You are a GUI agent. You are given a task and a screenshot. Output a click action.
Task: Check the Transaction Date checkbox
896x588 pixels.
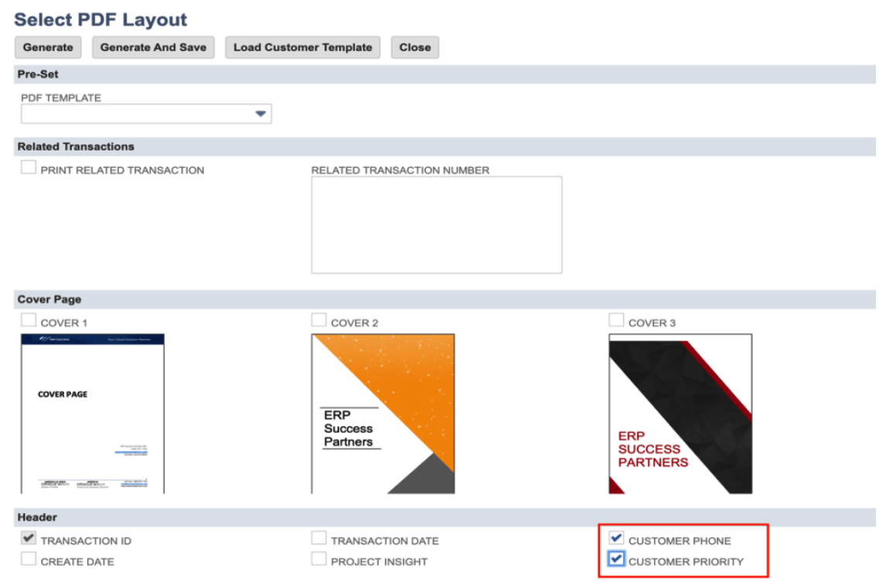click(x=319, y=539)
